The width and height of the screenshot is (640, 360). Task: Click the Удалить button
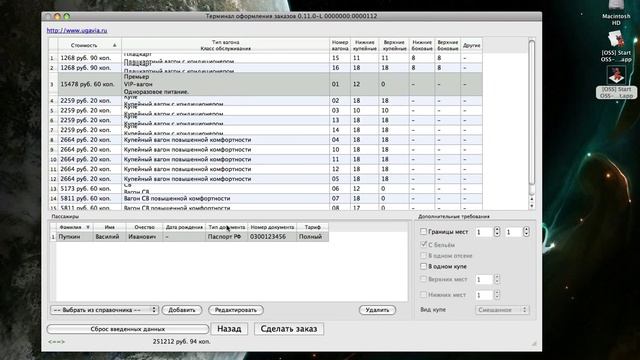[377, 310]
